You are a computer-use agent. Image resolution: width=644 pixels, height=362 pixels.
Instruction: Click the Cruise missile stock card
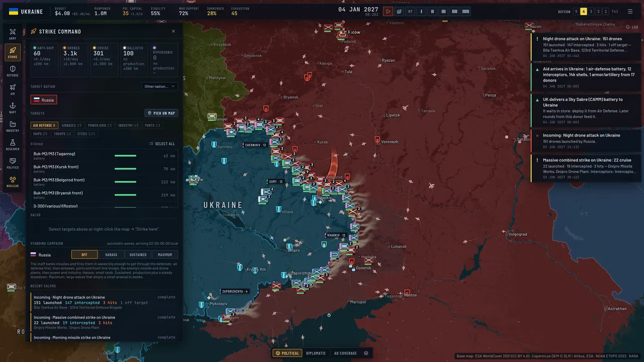point(104,59)
